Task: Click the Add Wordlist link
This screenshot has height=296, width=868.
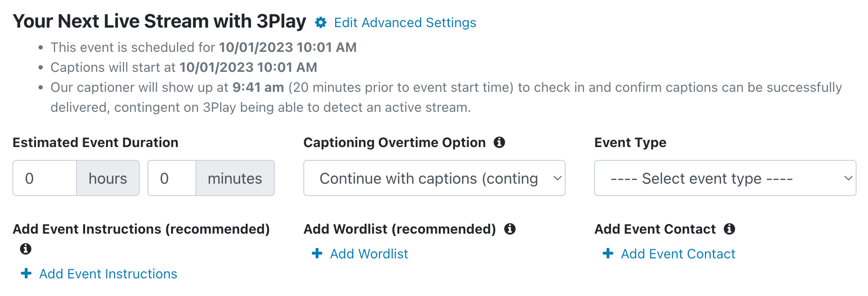Action: (369, 254)
